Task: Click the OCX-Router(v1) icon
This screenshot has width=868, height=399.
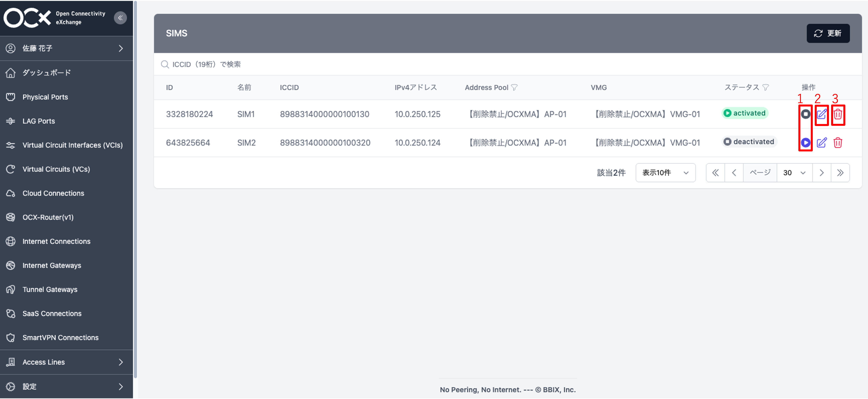Action: point(10,217)
